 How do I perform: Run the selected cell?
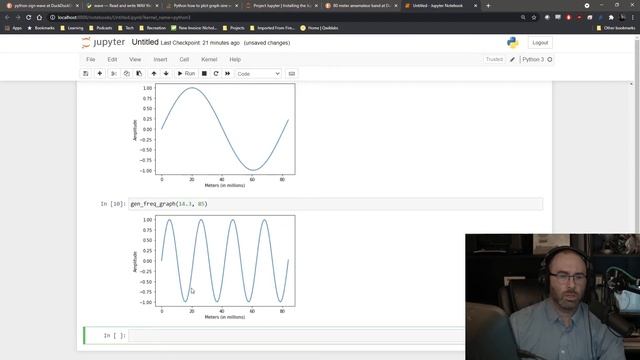pyautogui.click(x=186, y=73)
